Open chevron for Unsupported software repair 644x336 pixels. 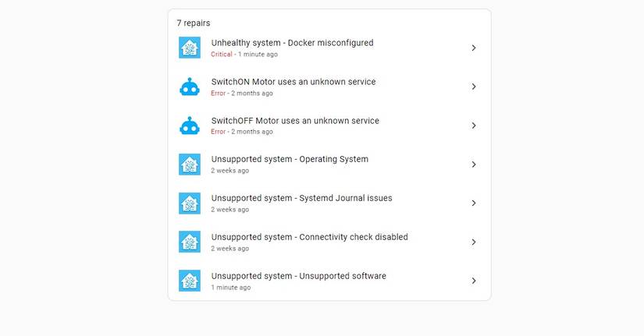coord(473,281)
